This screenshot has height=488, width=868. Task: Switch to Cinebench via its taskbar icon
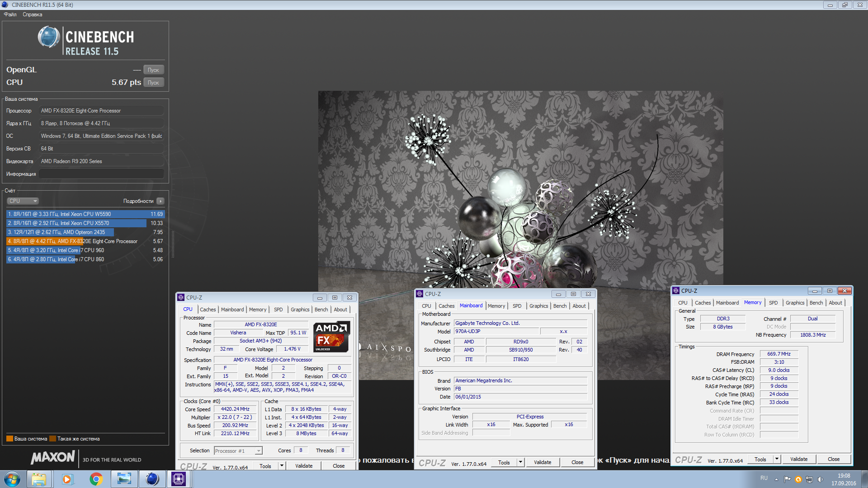point(152,479)
